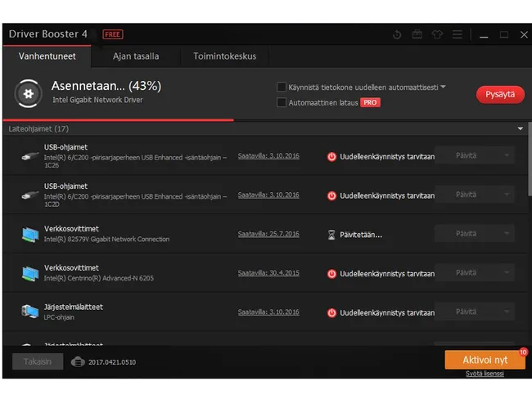Open the Toimintokeskus tab
The height and width of the screenshot is (399, 532).
coord(224,56)
